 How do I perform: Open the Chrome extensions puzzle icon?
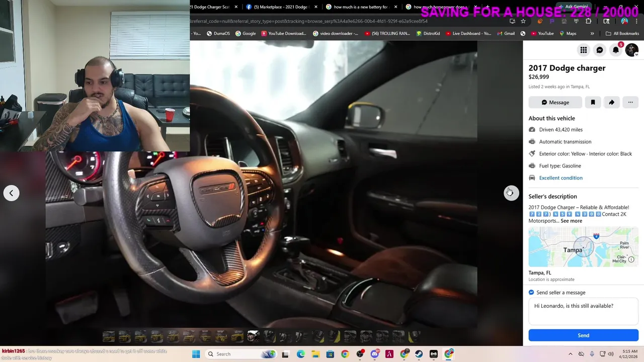pyautogui.click(x=588, y=21)
